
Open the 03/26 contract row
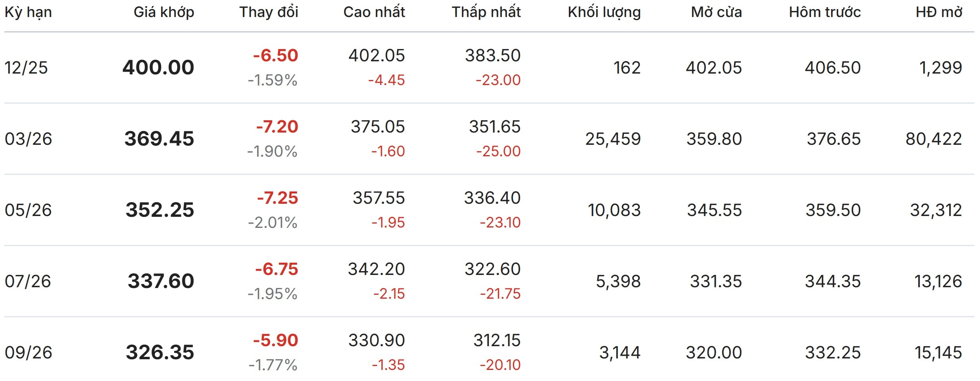click(28, 139)
